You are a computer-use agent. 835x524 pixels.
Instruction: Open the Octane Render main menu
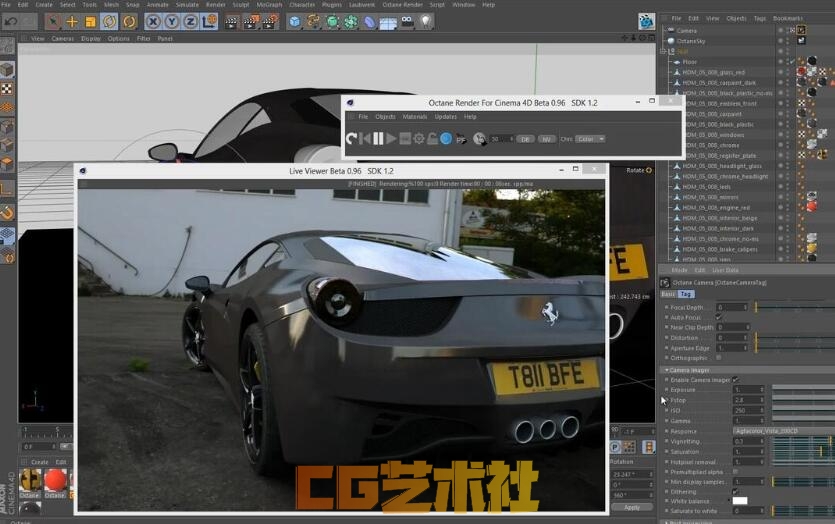point(403,5)
